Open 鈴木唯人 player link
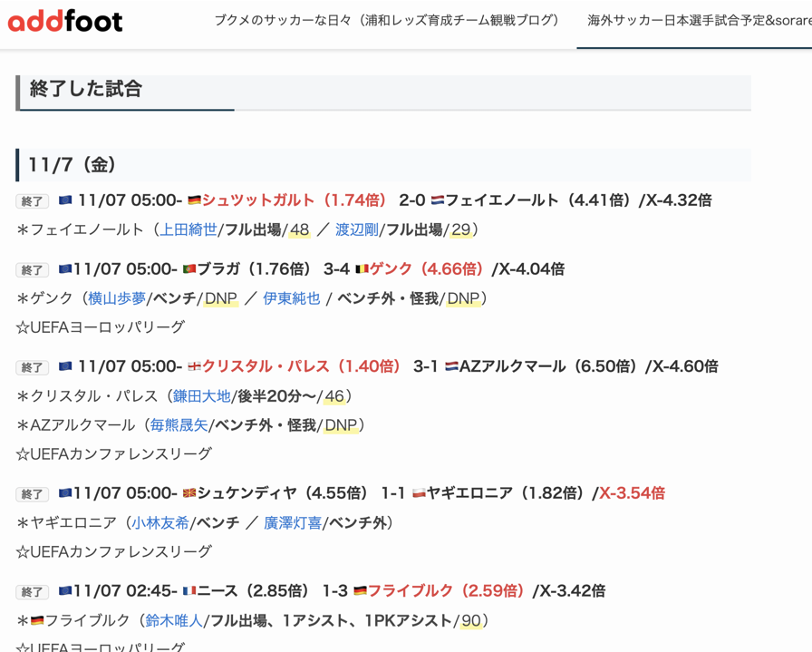812x652 pixels. (x=174, y=621)
